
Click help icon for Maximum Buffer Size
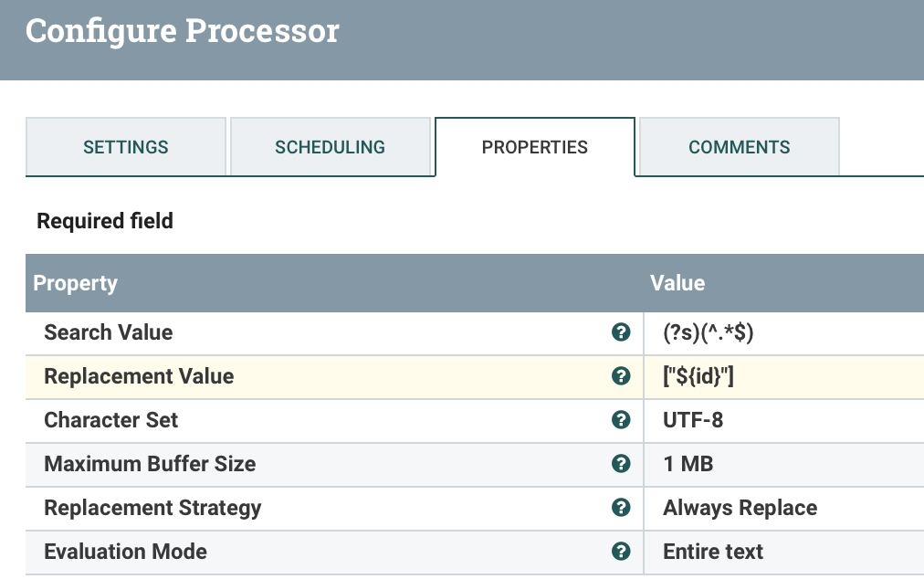click(x=621, y=464)
